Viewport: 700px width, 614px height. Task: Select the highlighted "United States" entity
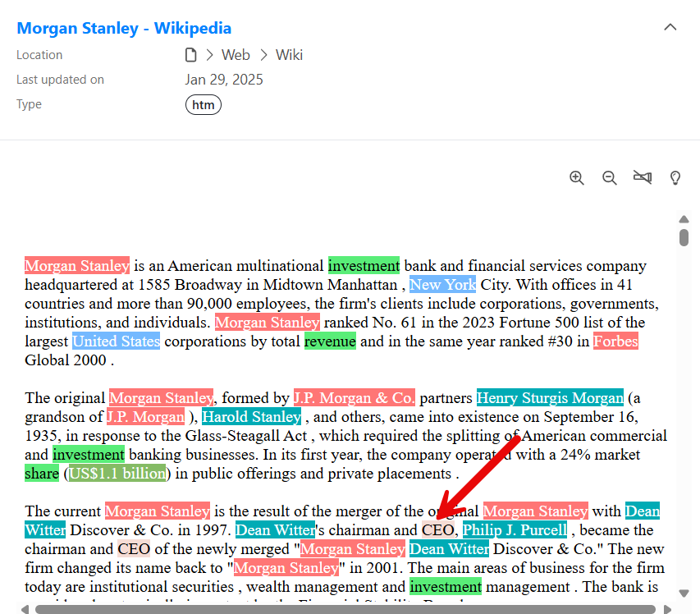(116, 341)
